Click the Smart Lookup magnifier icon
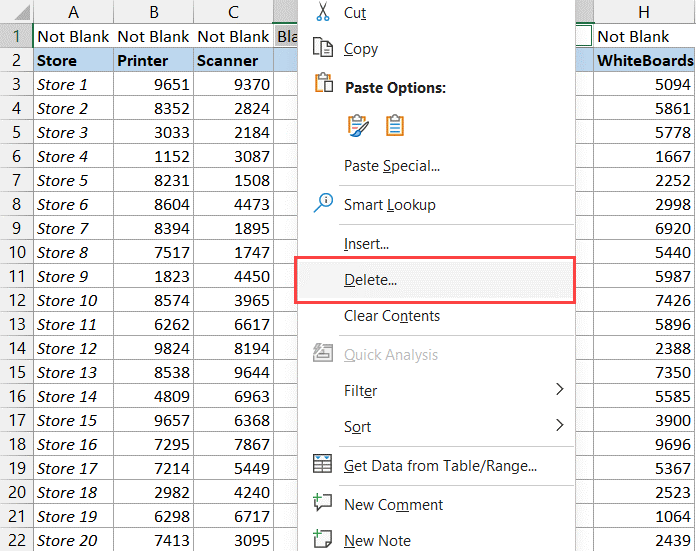 pyautogui.click(x=323, y=203)
